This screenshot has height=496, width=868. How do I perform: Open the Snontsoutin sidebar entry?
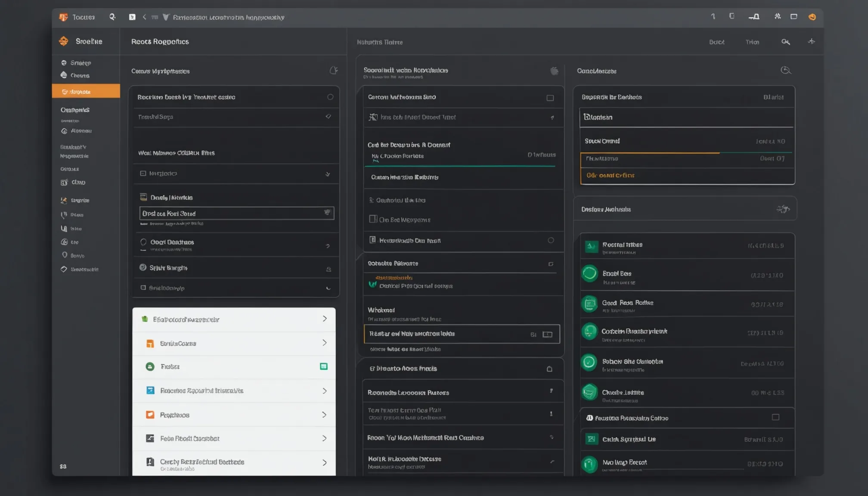tap(80, 269)
